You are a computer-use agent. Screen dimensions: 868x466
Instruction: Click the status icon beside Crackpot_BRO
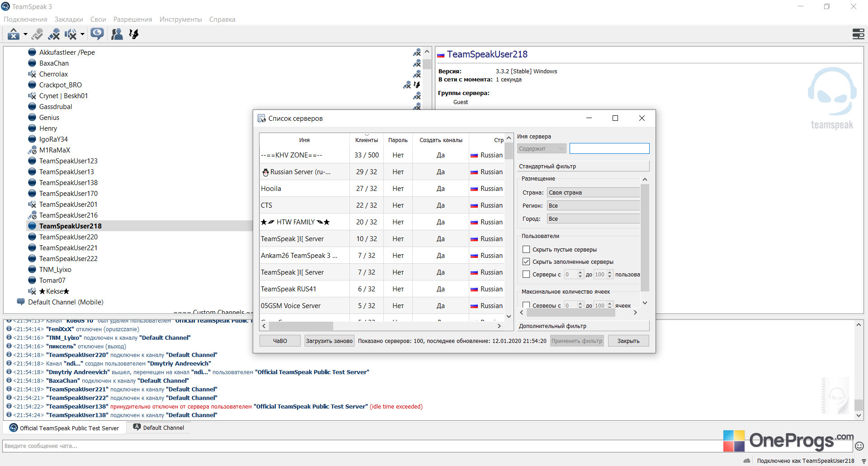(x=32, y=85)
